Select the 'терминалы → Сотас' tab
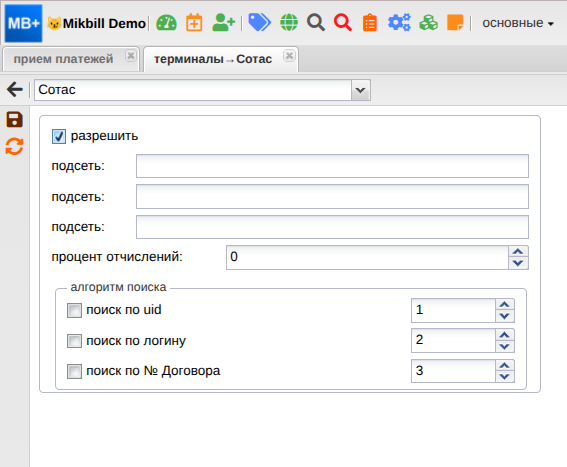The image size is (567, 467). [213, 59]
